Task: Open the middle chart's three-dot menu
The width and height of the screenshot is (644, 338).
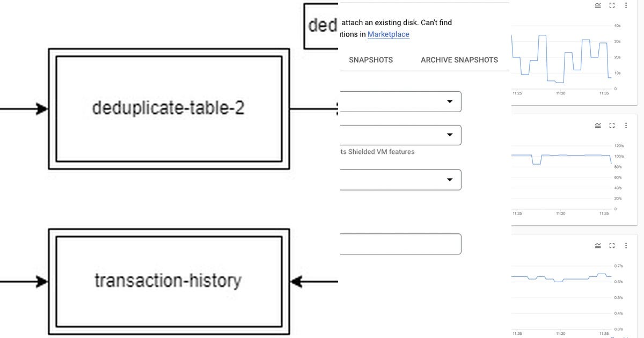Action: coord(626,125)
